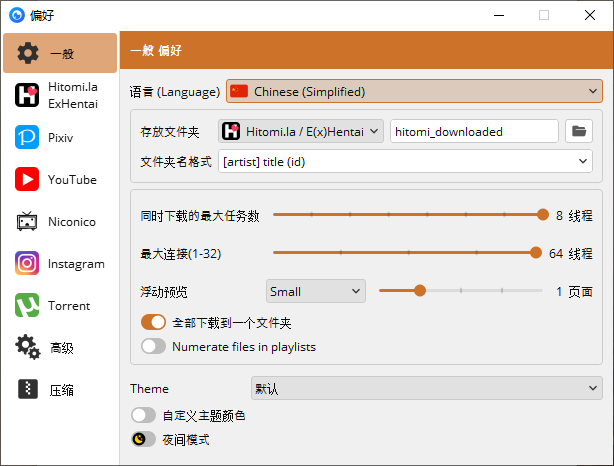Open the Torrent settings icon
Screen dimensions: 614x466
[27, 305]
